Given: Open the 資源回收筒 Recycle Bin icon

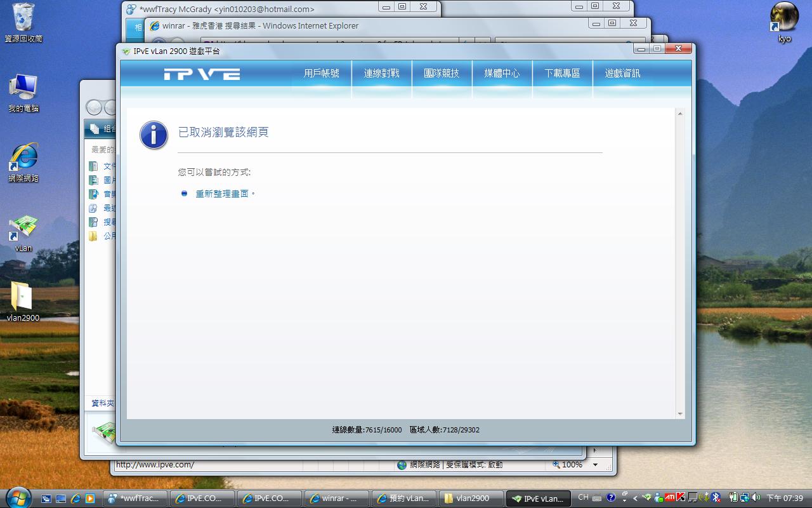Looking at the screenshot, I should 23,18.
